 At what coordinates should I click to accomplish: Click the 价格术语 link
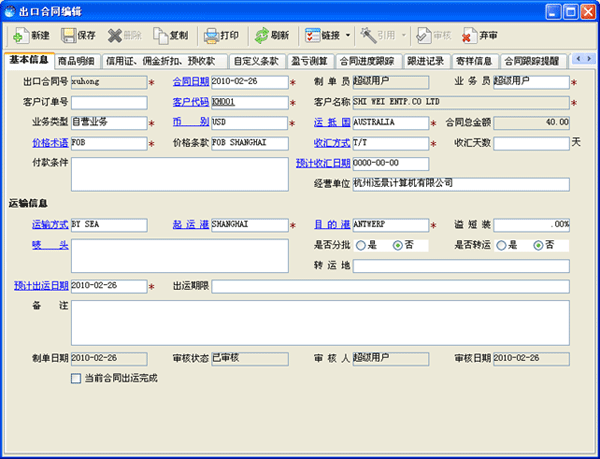[50, 143]
